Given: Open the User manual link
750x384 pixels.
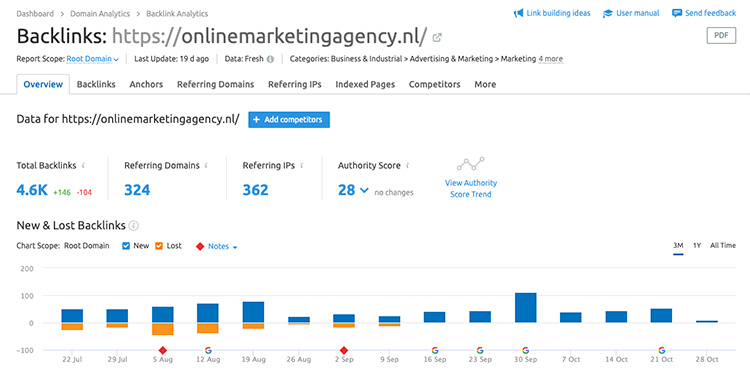Looking at the screenshot, I should pyautogui.click(x=638, y=13).
